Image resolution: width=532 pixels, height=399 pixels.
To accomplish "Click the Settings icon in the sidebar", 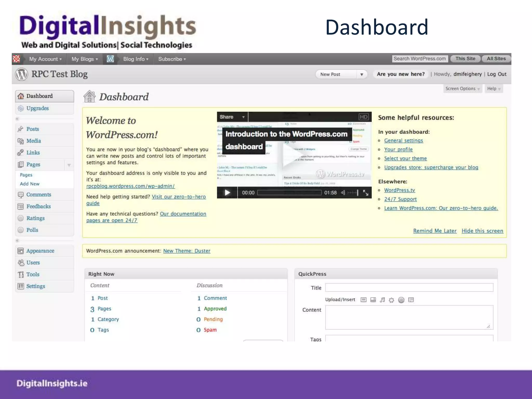I will (x=21, y=286).
